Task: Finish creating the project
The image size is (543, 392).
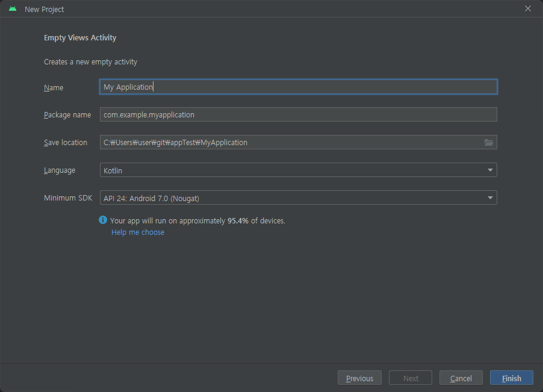Action: click(512, 378)
